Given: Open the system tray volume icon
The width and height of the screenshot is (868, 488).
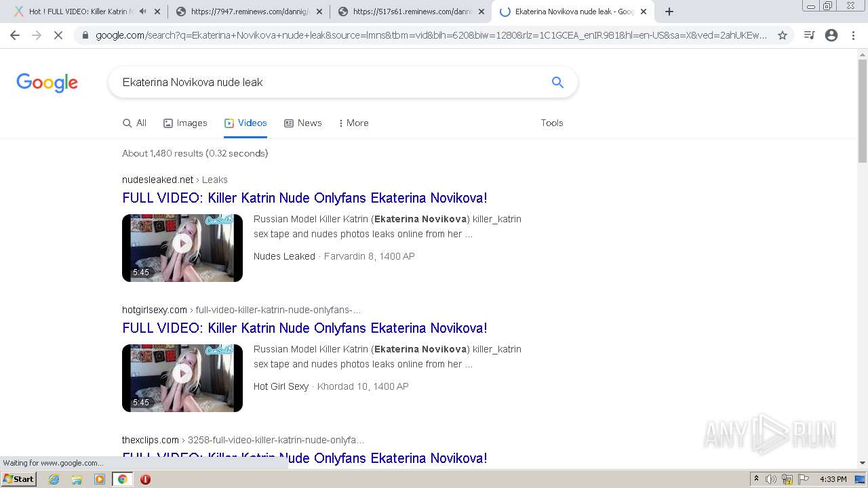Looking at the screenshot, I should coord(771,479).
